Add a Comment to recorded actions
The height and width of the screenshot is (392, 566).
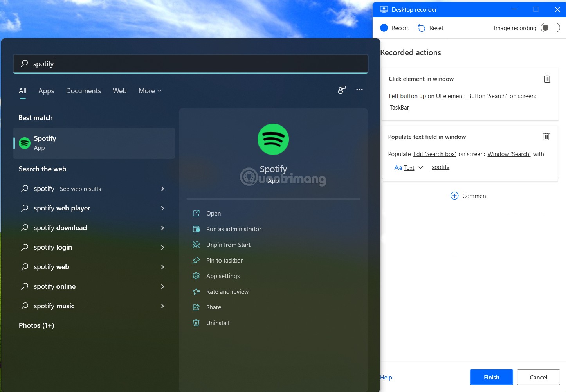pos(469,196)
